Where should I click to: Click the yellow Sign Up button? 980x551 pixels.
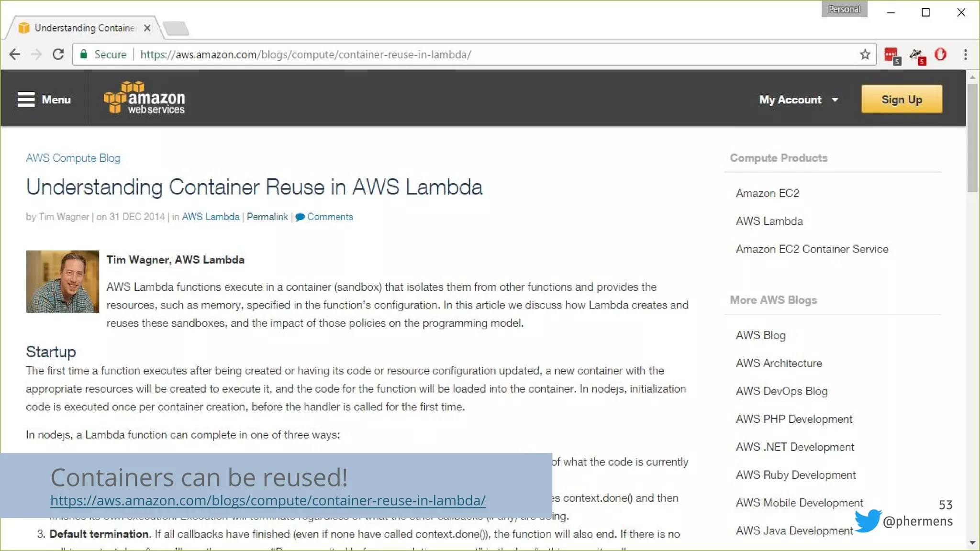click(x=902, y=99)
